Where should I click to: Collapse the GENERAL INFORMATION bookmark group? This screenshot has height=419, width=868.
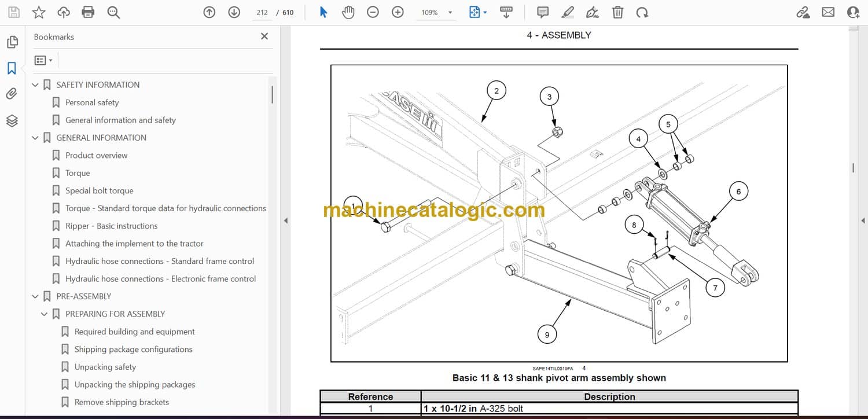point(35,138)
